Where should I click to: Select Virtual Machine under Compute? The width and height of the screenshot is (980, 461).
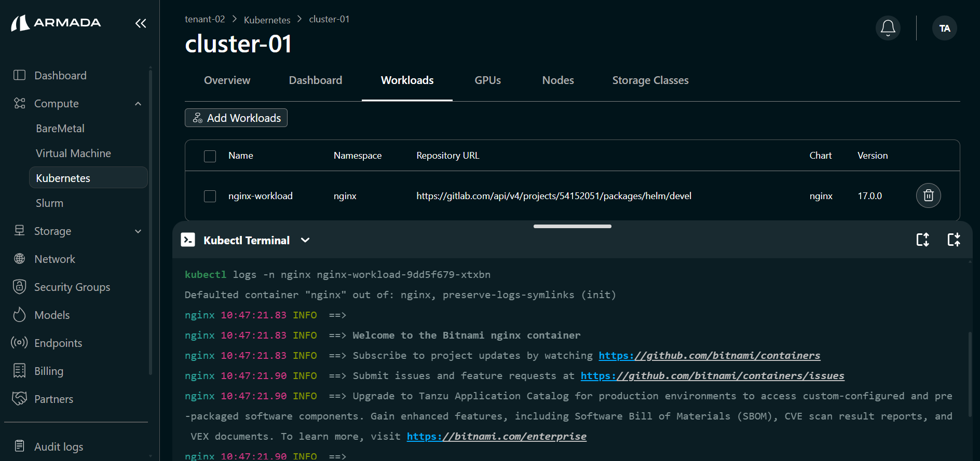click(x=73, y=153)
